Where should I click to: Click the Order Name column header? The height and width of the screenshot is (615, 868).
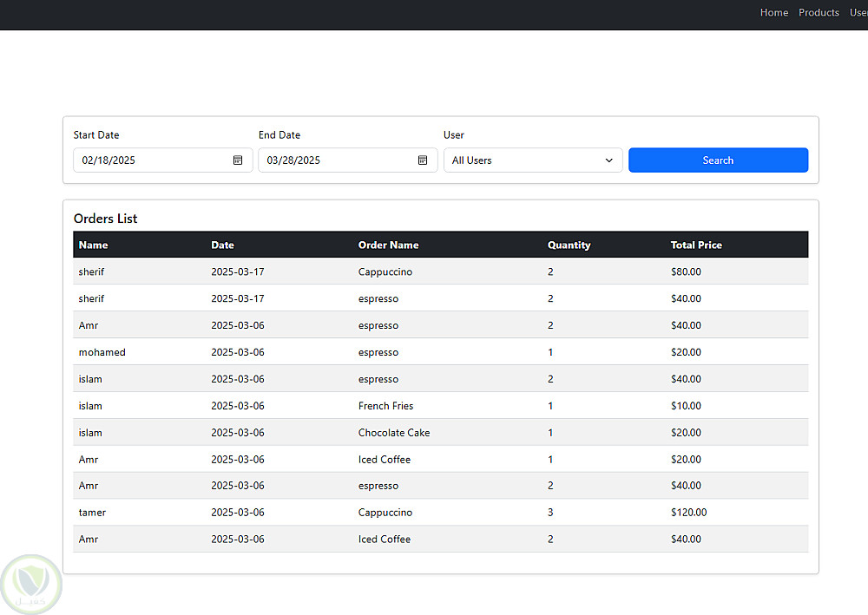click(388, 245)
